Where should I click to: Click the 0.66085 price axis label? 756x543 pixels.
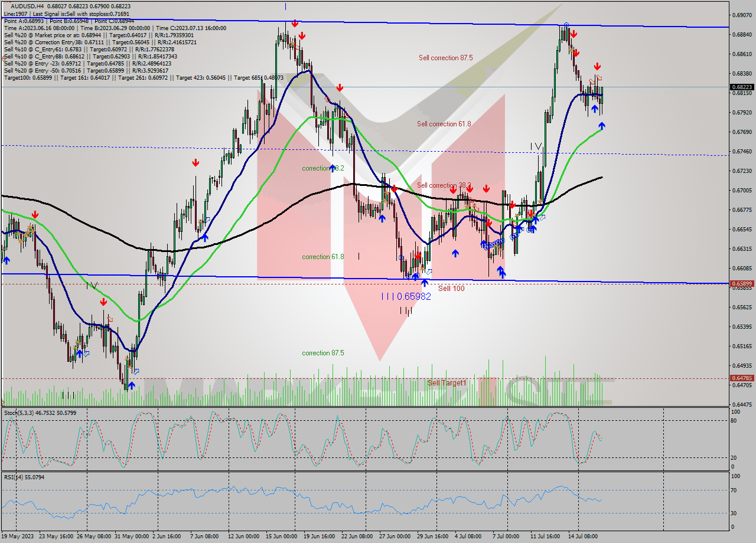pos(742,268)
